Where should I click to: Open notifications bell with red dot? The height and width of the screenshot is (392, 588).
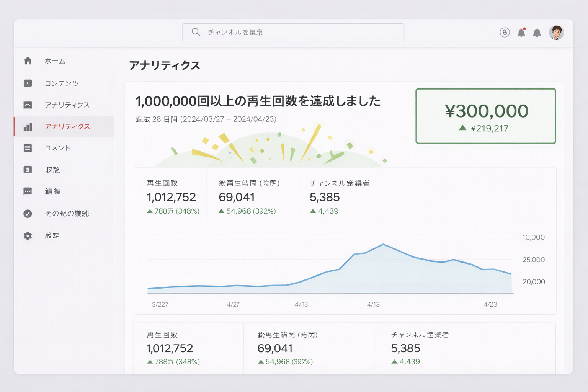521,33
